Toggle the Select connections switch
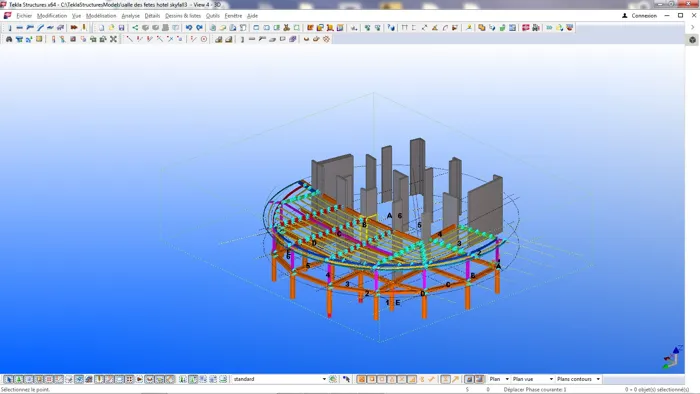The height and width of the screenshot is (394, 700). 19,379
